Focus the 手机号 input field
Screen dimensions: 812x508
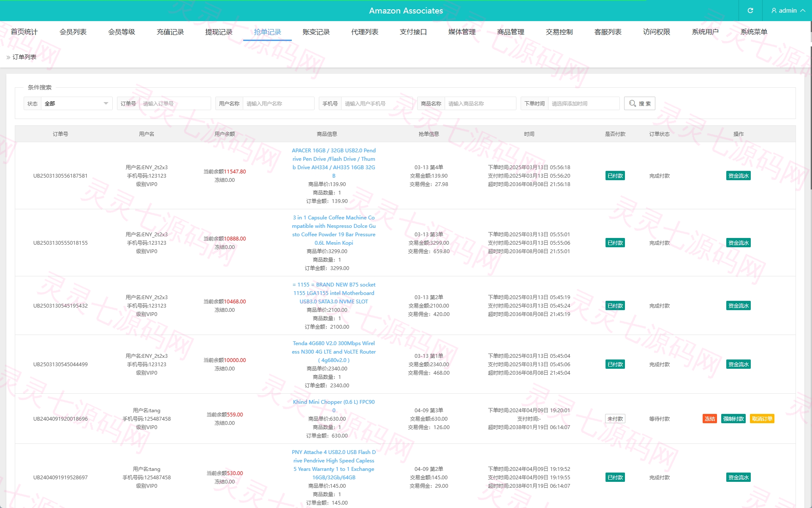377,103
